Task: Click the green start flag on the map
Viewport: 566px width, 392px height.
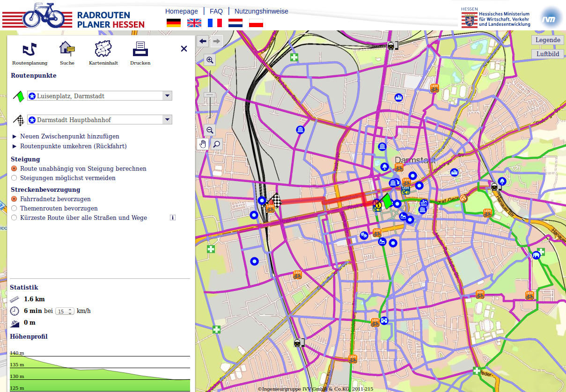Action: [x=386, y=201]
